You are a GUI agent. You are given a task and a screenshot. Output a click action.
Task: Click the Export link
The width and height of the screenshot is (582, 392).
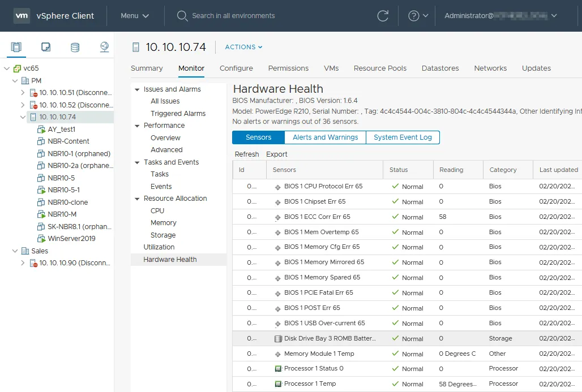click(x=276, y=154)
